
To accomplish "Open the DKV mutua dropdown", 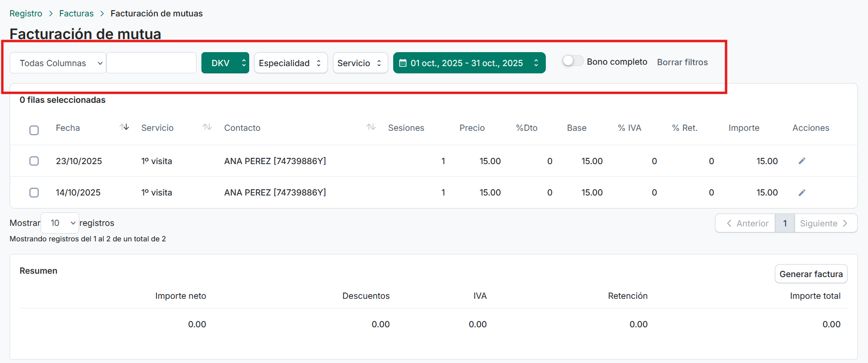I will tap(225, 63).
